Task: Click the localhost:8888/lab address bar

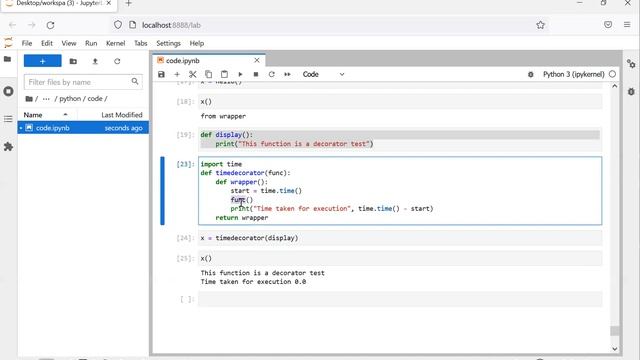Action: [331, 25]
